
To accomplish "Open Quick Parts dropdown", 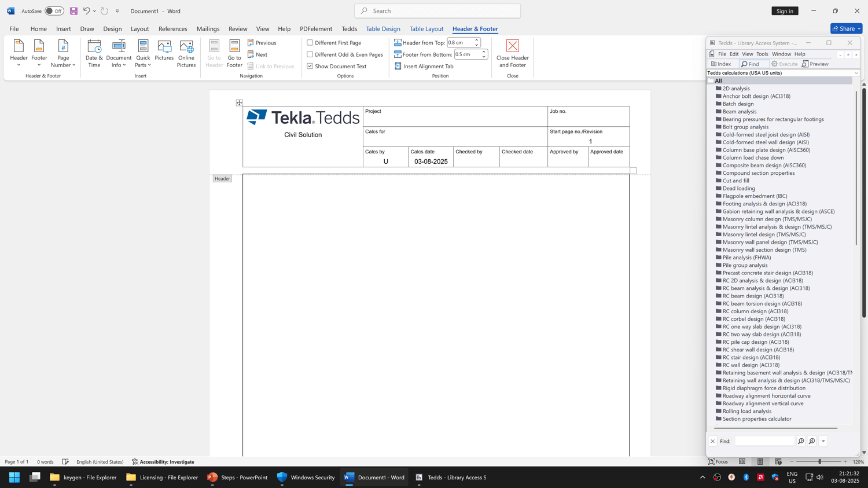I will click(143, 54).
